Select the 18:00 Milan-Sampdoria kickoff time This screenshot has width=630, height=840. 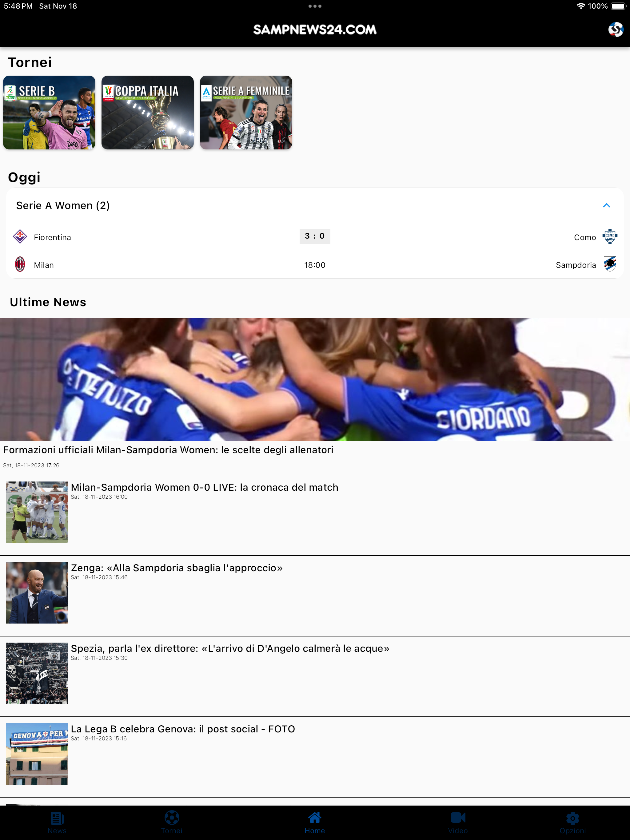pos(315,265)
